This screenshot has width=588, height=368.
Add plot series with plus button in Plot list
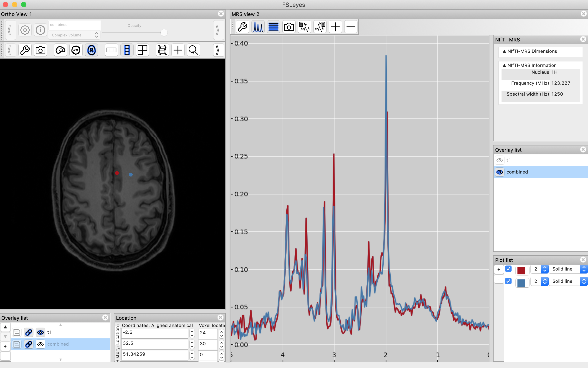499,269
